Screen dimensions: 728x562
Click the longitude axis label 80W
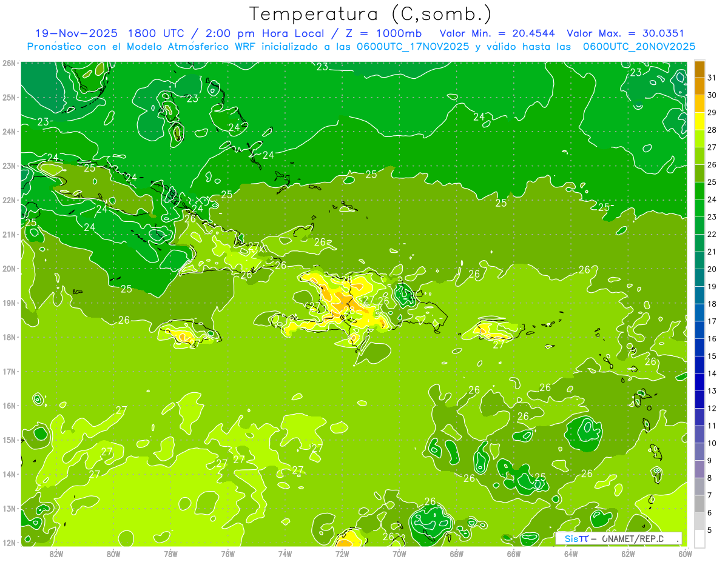point(113,553)
